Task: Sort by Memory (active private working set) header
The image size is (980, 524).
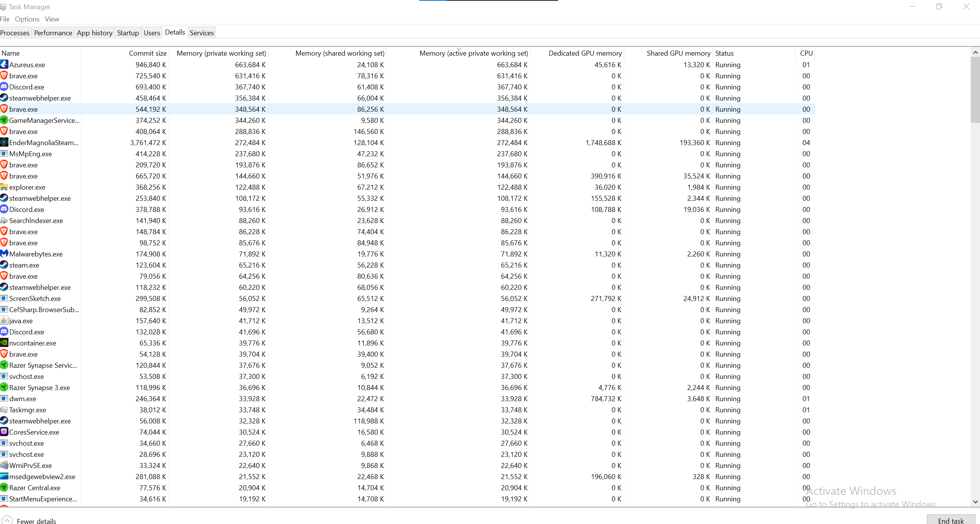Action: [x=458, y=53]
